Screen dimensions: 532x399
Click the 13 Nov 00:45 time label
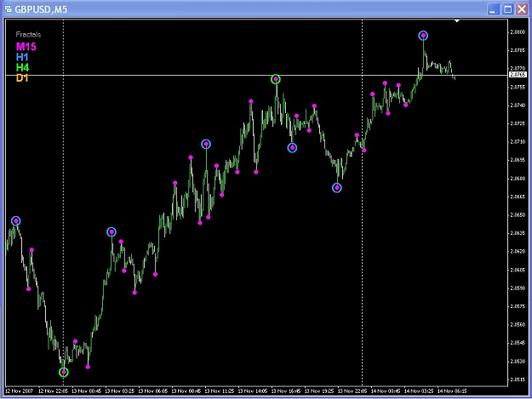(x=86, y=390)
